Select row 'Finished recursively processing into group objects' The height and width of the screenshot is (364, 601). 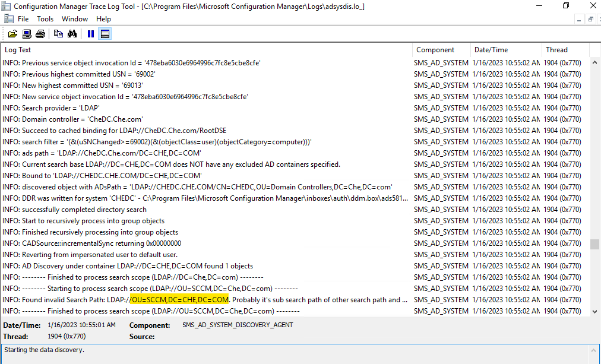(295, 232)
